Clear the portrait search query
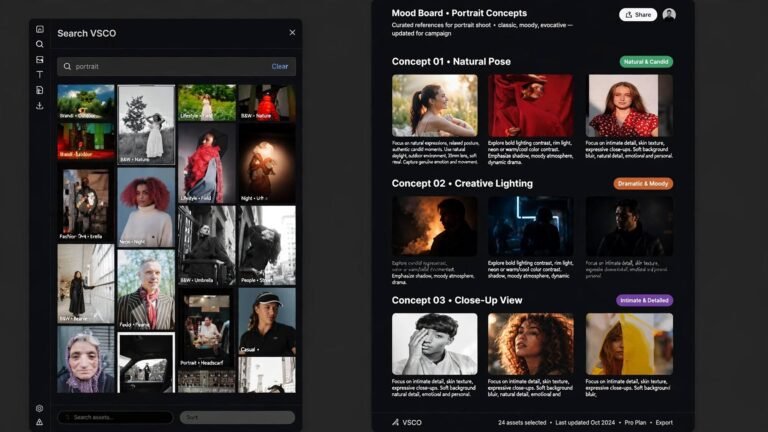The height and width of the screenshot is (432, 768). 280,66
